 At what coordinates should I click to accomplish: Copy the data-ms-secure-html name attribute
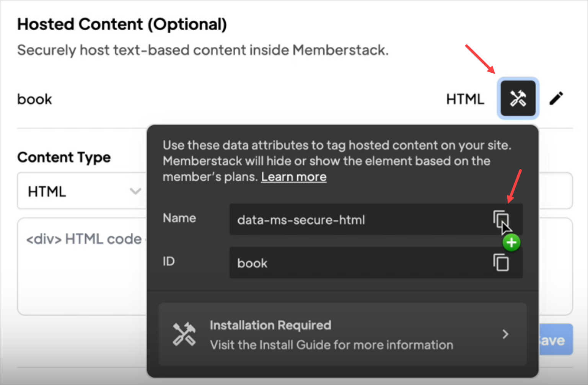pyautogui.click(x=501, y=219)
